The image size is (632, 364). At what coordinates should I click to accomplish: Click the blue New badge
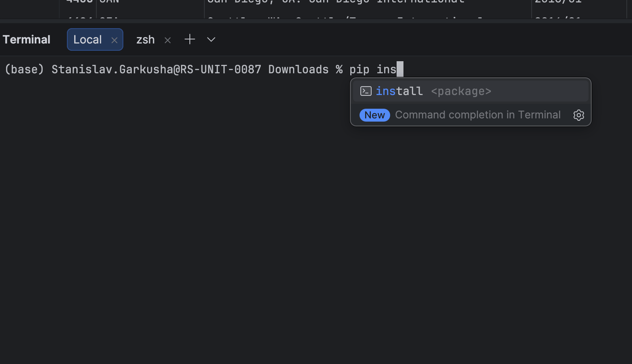point(374,115)
